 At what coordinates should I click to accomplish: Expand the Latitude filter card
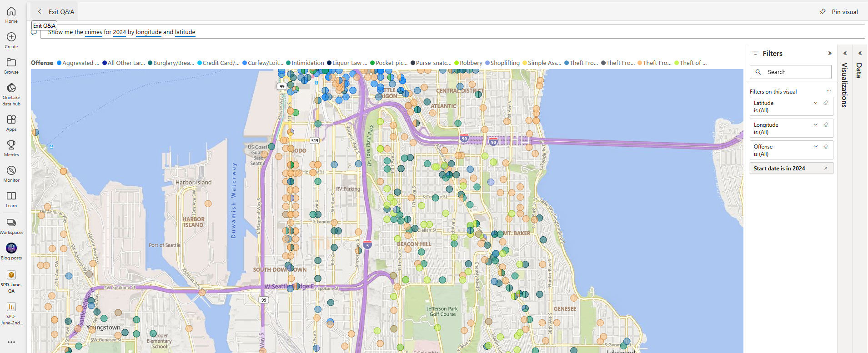click(x=816, y=103)
